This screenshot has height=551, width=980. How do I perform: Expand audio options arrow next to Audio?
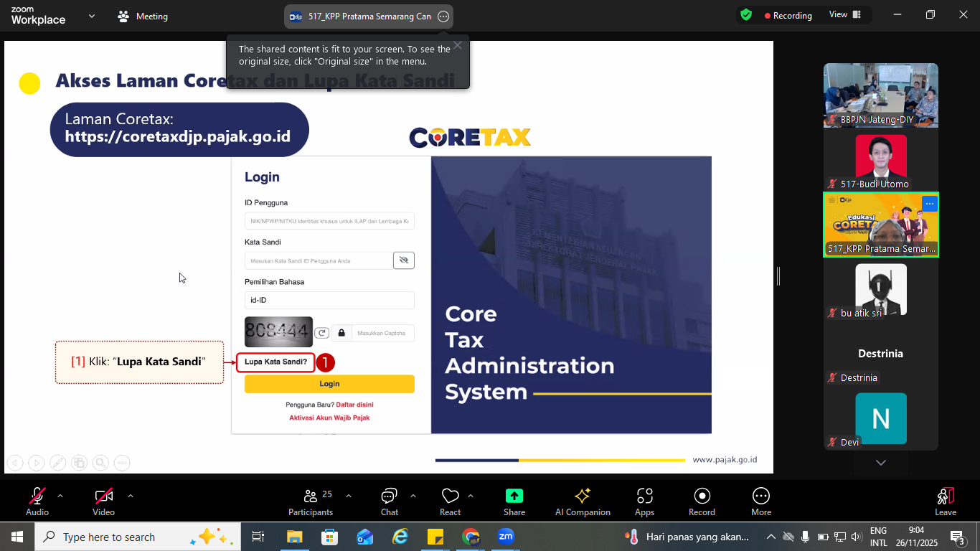point(60,496)
